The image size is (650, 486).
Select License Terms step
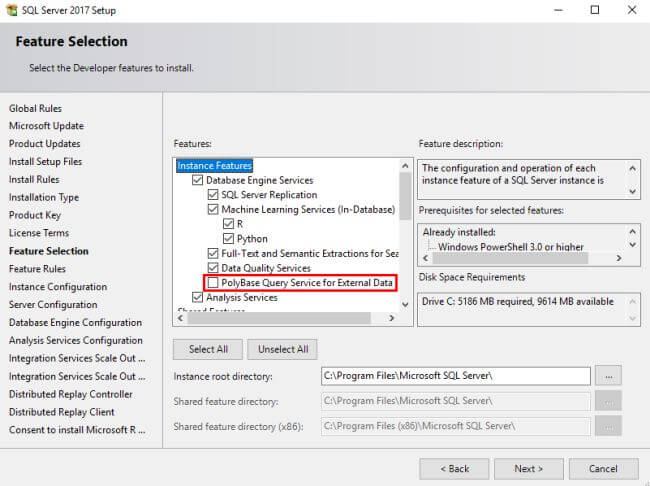(x=39, y=233)
